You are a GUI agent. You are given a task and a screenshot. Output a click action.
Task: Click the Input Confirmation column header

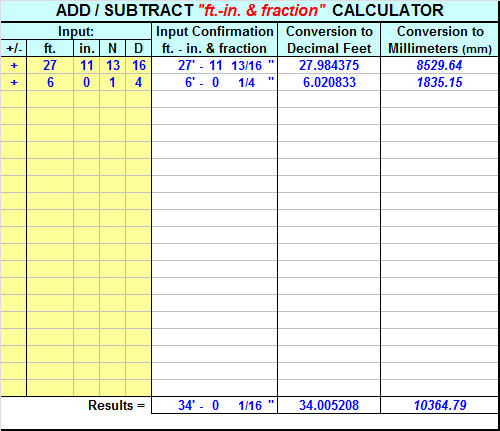tap(214, 40)
